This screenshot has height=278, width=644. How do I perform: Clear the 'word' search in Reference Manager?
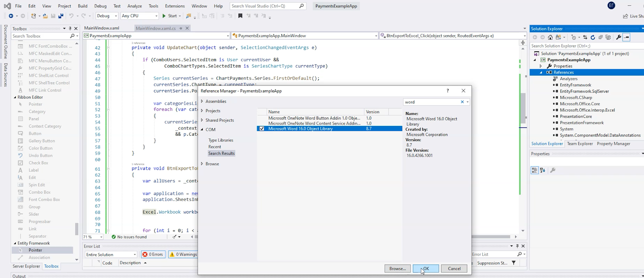(462, 102)
